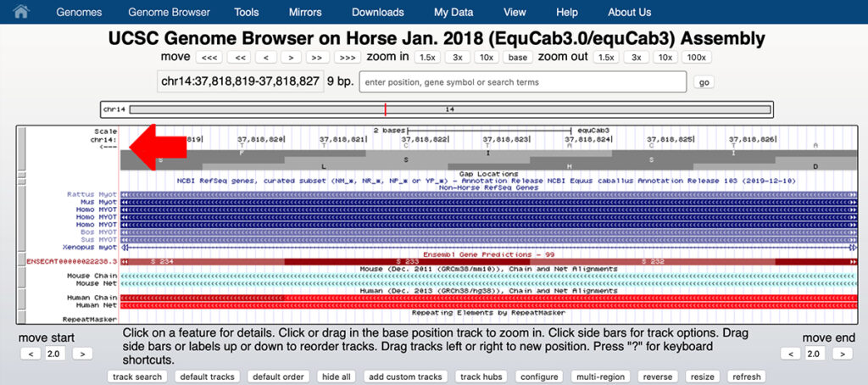This screenshot has height=385, width=868.
Task: Open Gap Locations track title
Action: 488,174
